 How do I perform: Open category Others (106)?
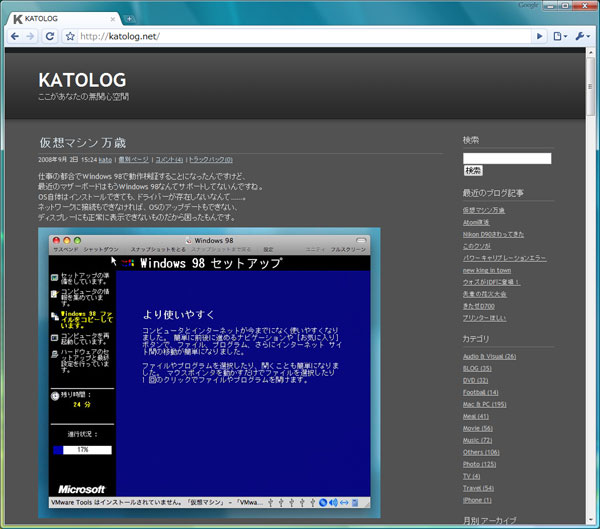click(481, 452)
